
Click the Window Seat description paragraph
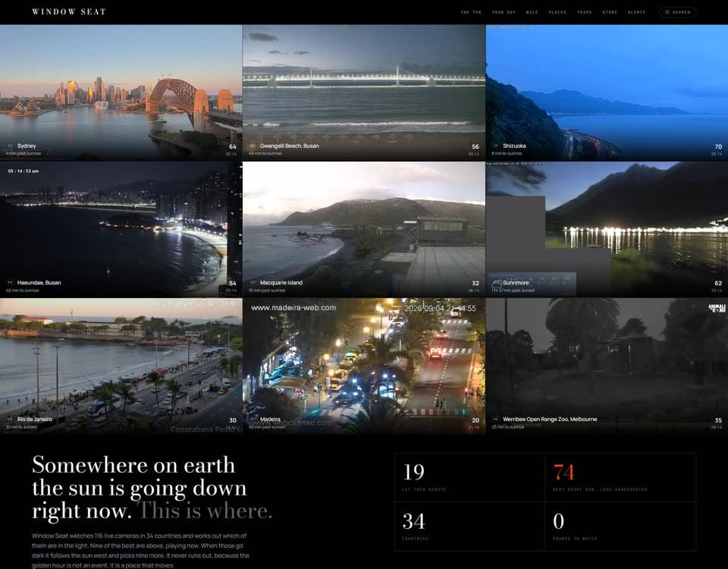tap(141, 551)
